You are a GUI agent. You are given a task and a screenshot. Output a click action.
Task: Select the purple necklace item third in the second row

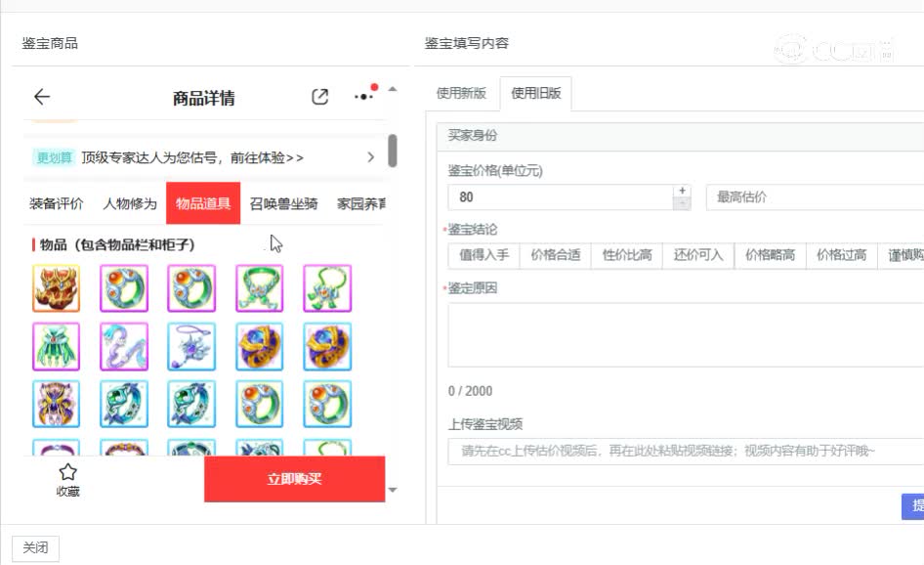point(191,346)
